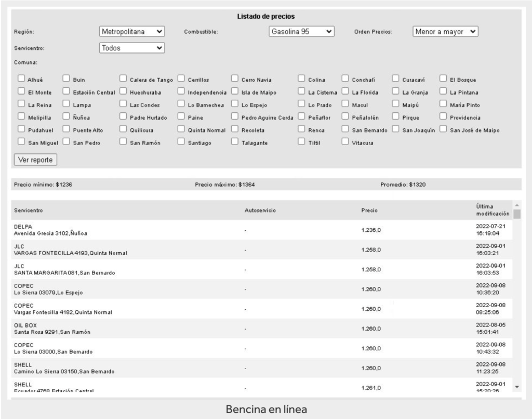This screenshot has width=532, height=420.
Task: Click the Servicentro column header
Action: [x=29, y=211]
